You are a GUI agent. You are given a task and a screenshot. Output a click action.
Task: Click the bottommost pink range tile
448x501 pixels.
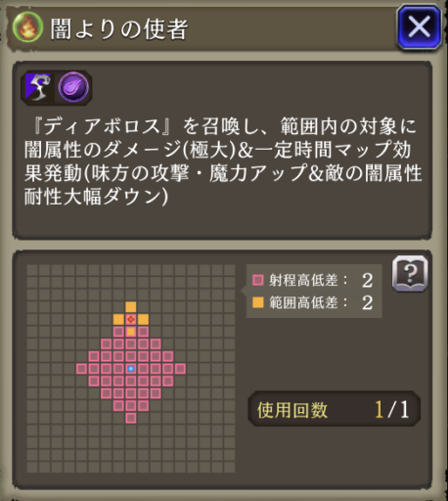131,418
